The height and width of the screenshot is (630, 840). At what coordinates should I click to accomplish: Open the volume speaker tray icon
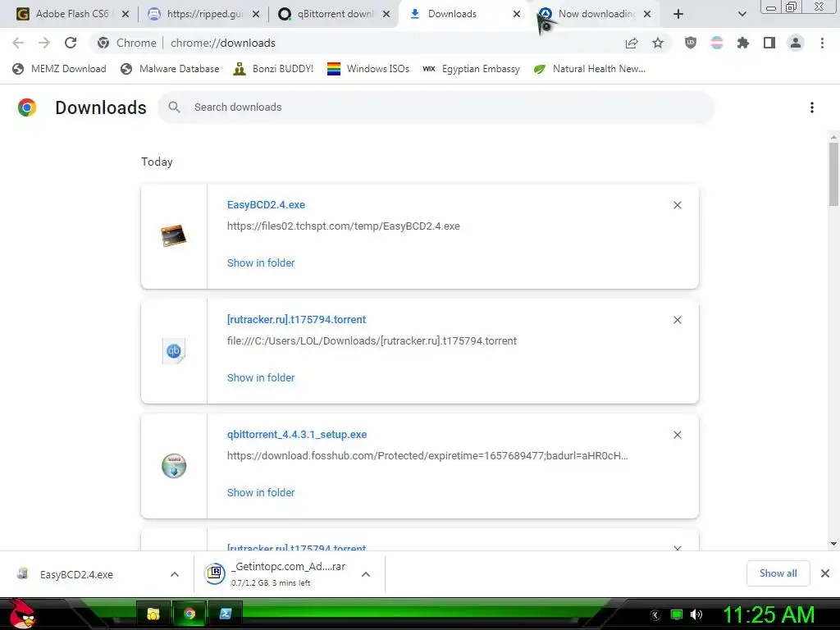tap(696, 615)
